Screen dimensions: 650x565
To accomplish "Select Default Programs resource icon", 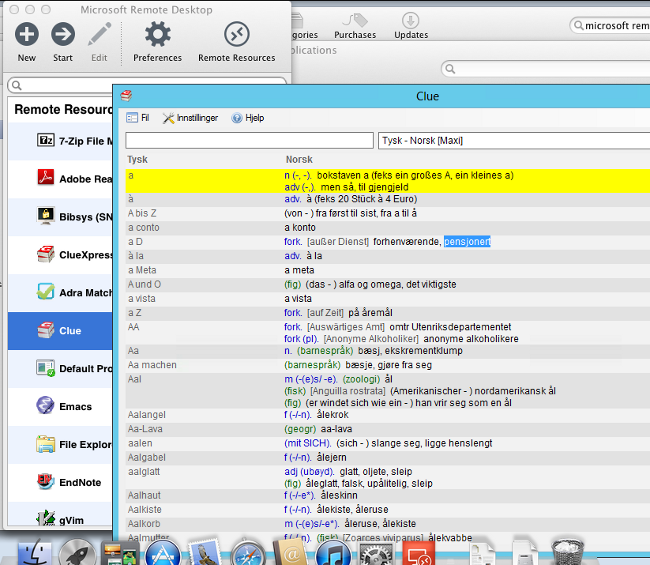I will pyautogui.click(x=46, y=368).
